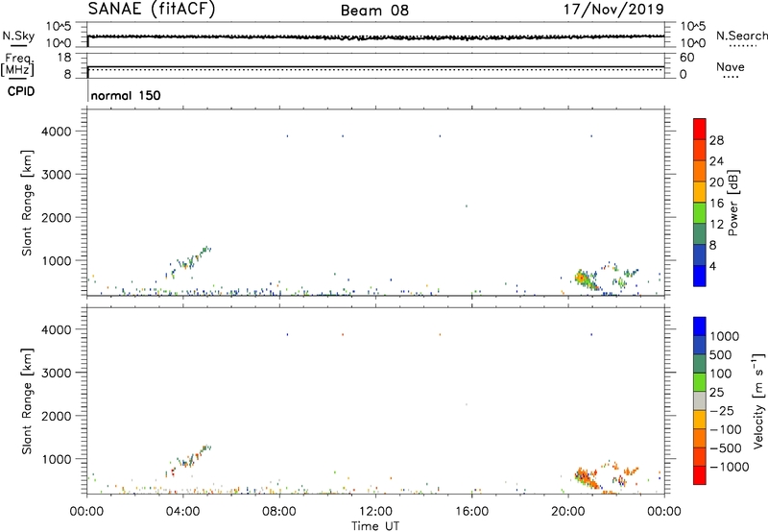The width and height of the screenshot is (768, 532).
Task: Select the −1000 label on Velocity colorbar
Action: tap(730, 467)
